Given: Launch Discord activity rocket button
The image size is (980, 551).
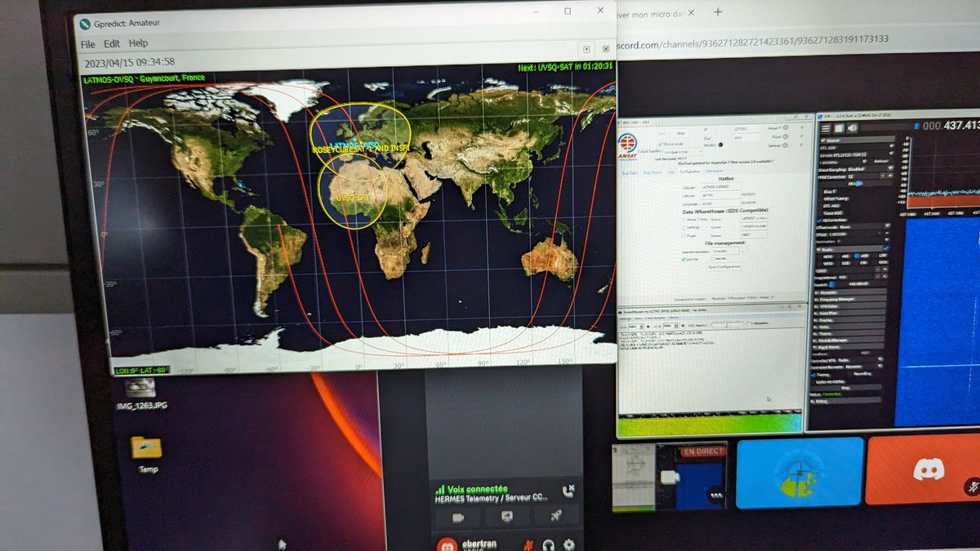Looking at the screenshot, I should 555,516.
